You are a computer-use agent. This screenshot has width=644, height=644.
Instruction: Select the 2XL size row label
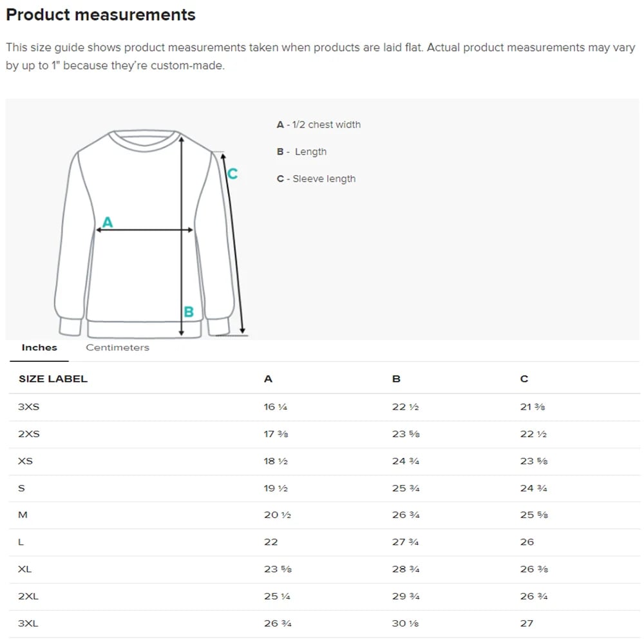(x=28, y=596)
